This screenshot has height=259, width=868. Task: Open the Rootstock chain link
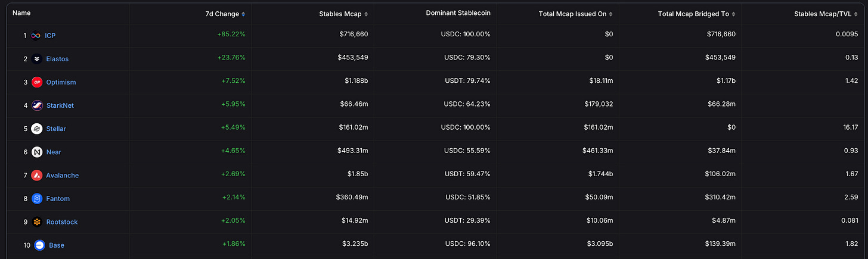(x=62, y=221)
